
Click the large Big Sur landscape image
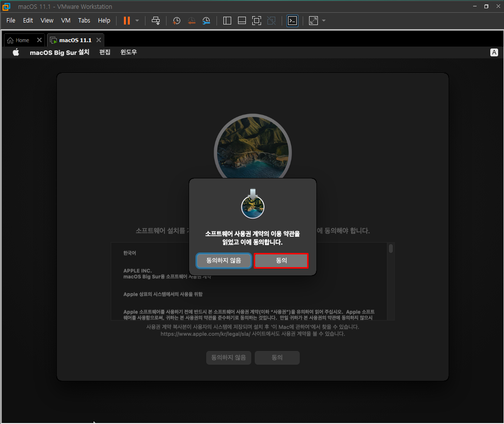pyautogui.click(x=253, y=146)
